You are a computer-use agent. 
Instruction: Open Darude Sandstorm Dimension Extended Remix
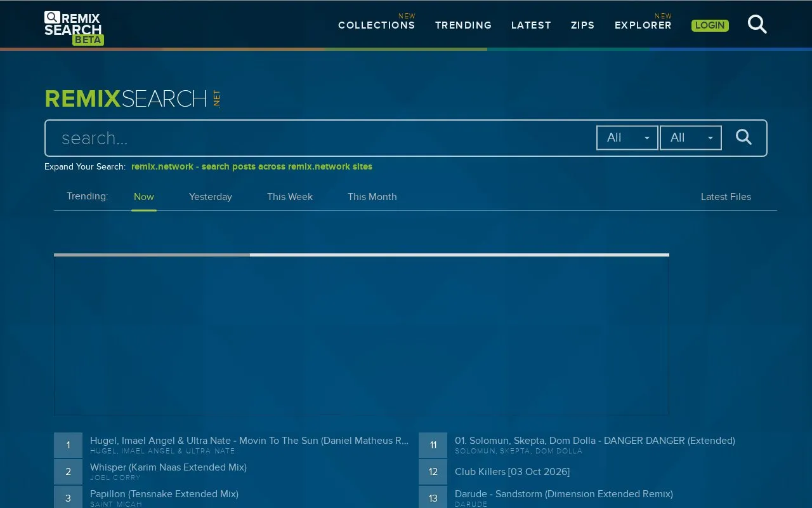[564, 493]
